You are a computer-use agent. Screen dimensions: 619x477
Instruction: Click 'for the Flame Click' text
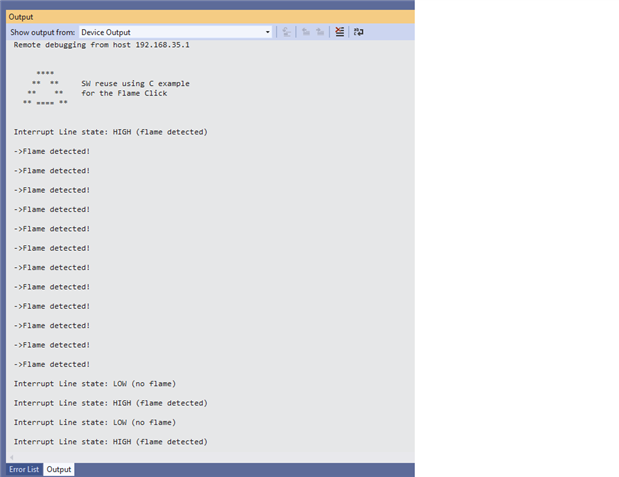pos(124,93)
